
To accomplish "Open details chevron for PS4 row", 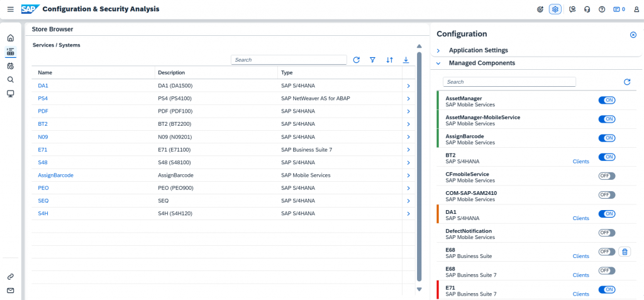I will point(409,99).
